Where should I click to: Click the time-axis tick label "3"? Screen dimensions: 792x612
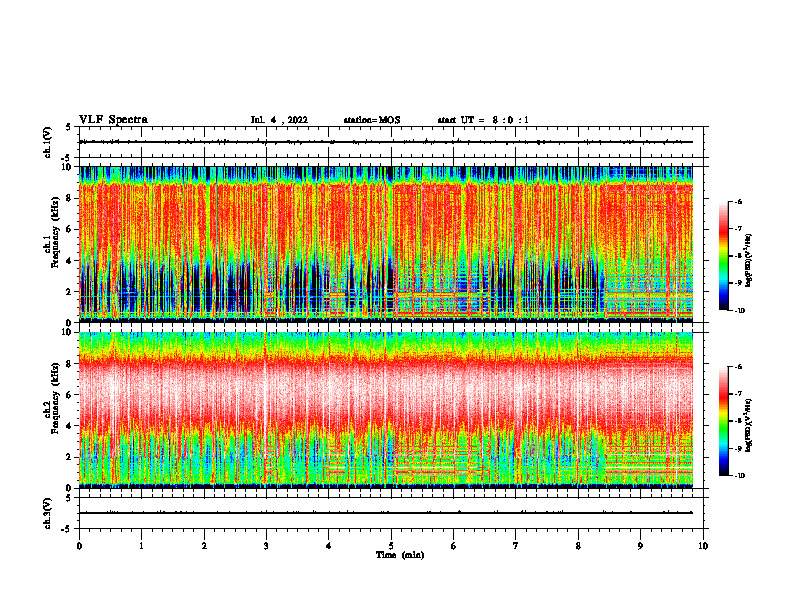point(266,546)
